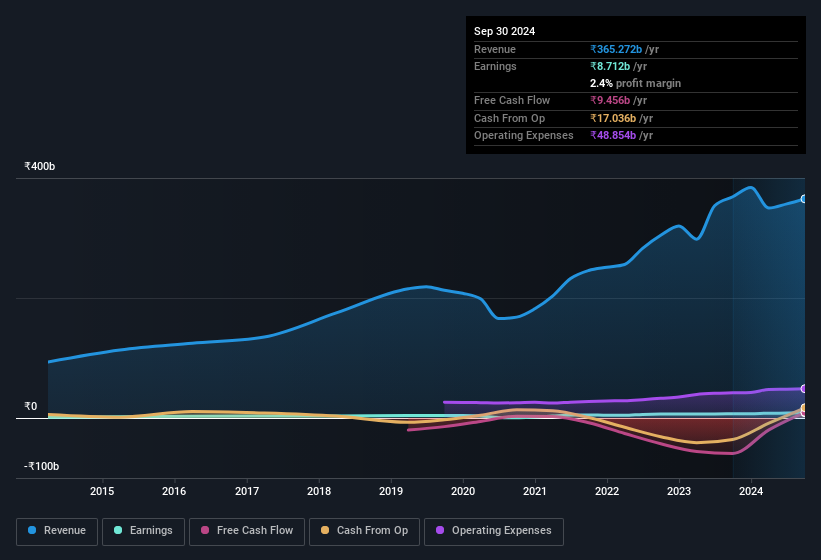Select the 2022 x-axis year label

coord(607,491)
